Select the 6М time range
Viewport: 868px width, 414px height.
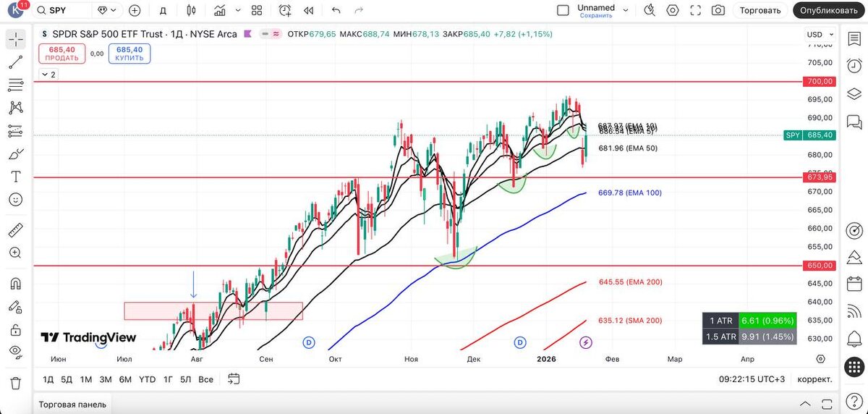click(x=125, y=379)
